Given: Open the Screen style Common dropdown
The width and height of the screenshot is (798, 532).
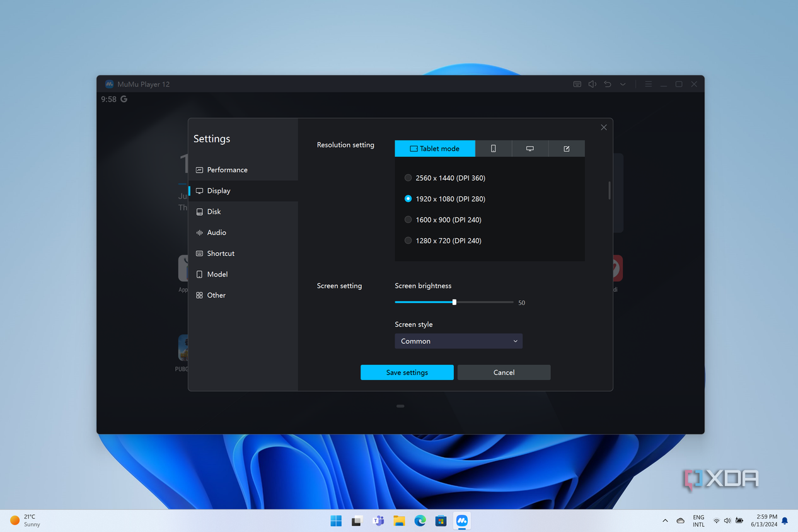Looking at the screenshot, I should pyautogui.click(x=459, y=341).
